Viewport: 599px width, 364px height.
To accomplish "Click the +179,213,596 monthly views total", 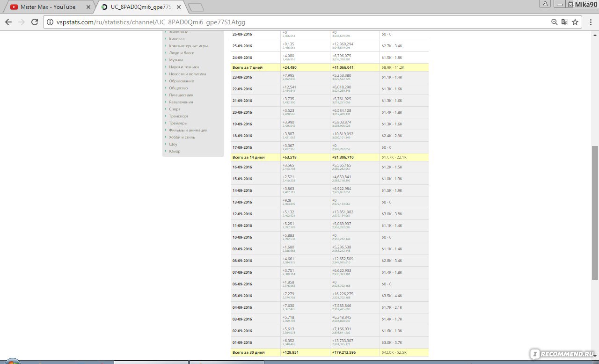I will [344, 352].
